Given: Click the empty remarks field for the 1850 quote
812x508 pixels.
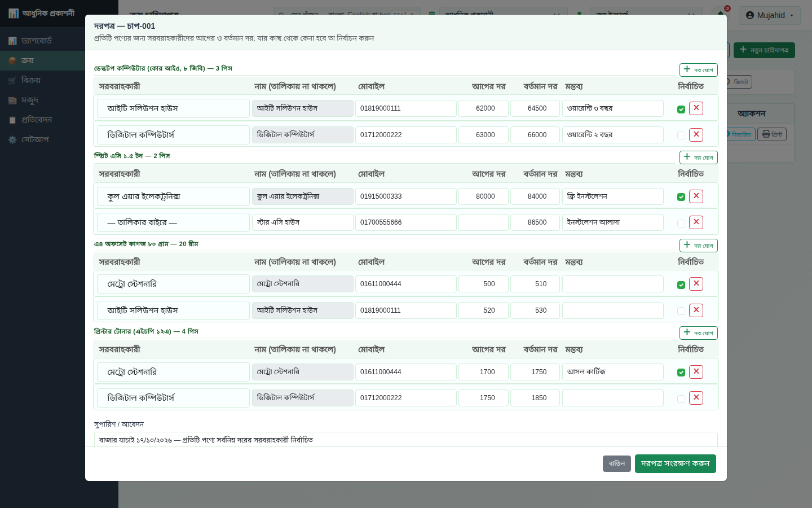Looking at the screenshot, I should 612,398.
